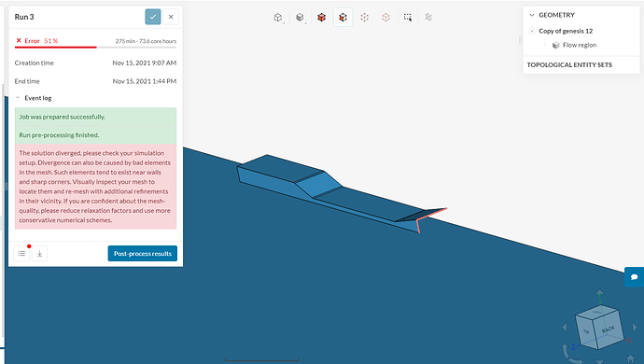644x364 pixels.
Task: Click BACK face of orientation cube
Action: [x=608, y=329]
